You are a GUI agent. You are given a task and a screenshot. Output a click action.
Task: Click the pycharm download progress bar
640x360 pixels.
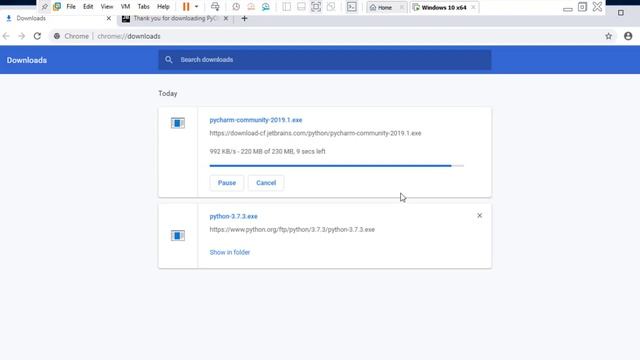pyautogui.click(x=336, y=166)
